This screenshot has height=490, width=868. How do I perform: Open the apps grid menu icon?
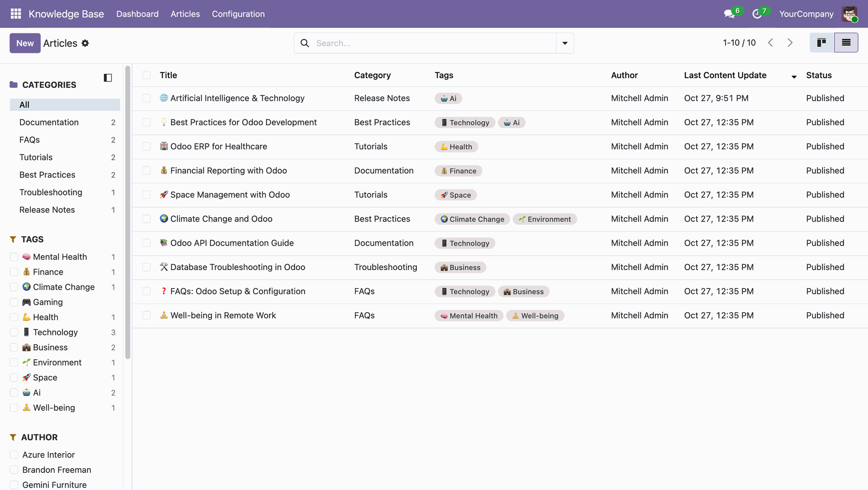[16, 14]
